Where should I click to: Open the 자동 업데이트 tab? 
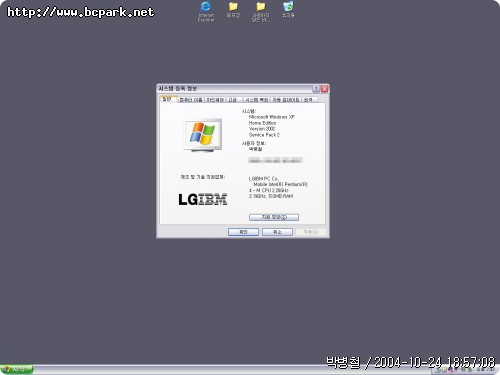click(x=286, y=100)
